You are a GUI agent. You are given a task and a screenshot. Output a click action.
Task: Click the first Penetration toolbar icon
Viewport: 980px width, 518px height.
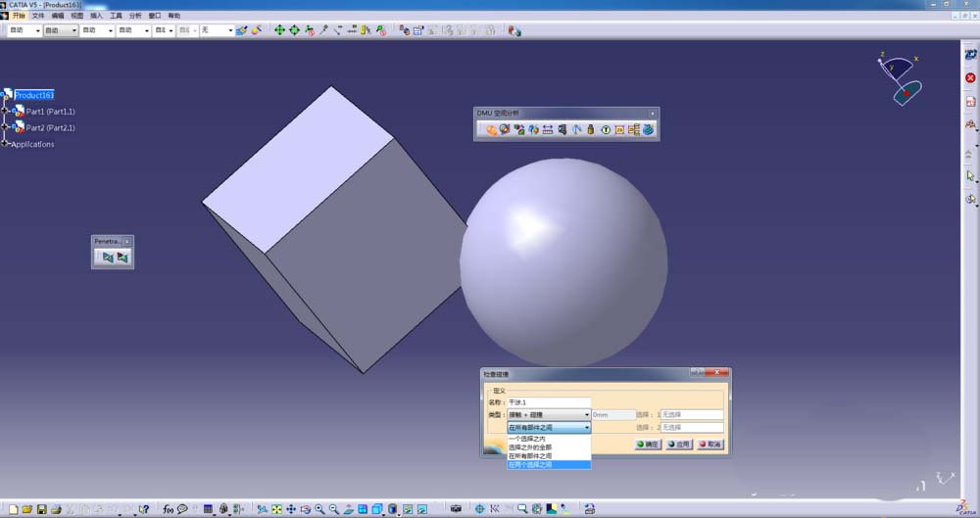(x=108, y=257)
